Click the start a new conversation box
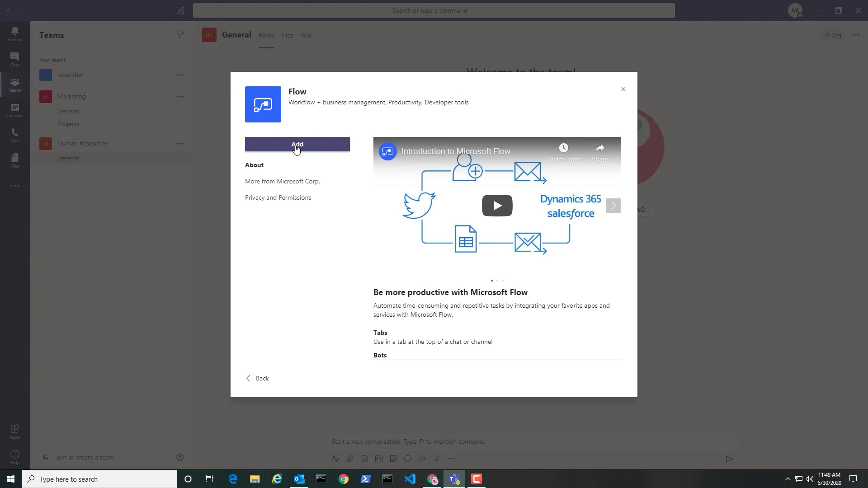This screenshot has width=868, height=488. tap(532, 441)
